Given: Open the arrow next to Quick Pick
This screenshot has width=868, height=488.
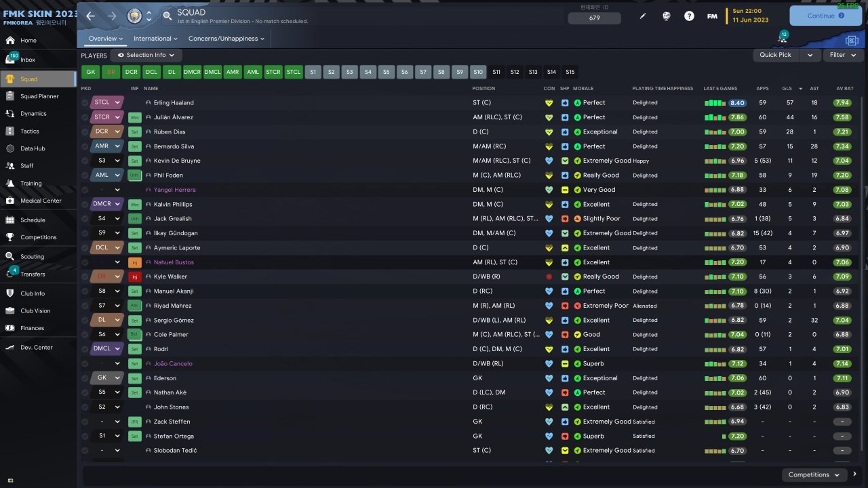Looking at the screenshot, I should (x=810, y=55).
